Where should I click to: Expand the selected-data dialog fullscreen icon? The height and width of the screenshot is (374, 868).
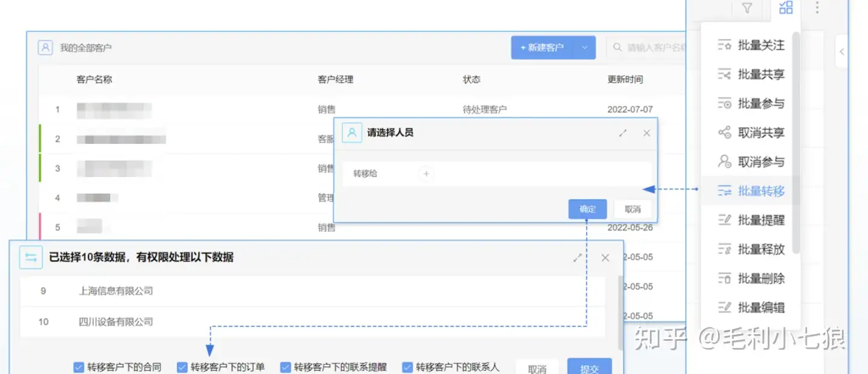pos(577,258)
